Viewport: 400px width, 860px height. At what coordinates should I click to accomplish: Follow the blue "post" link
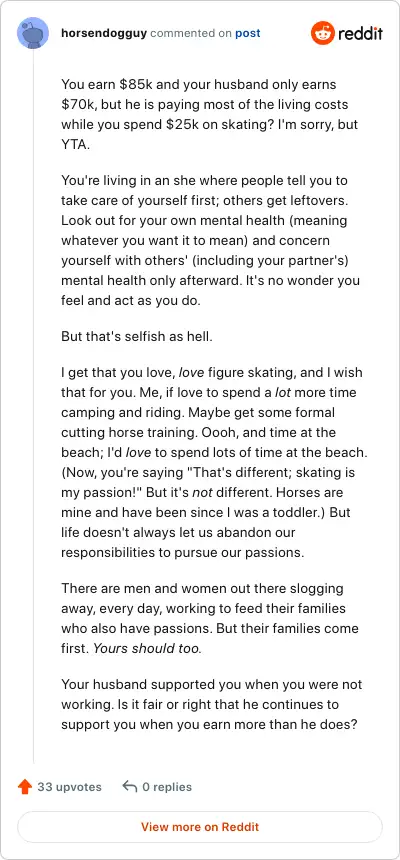[247, 33]
